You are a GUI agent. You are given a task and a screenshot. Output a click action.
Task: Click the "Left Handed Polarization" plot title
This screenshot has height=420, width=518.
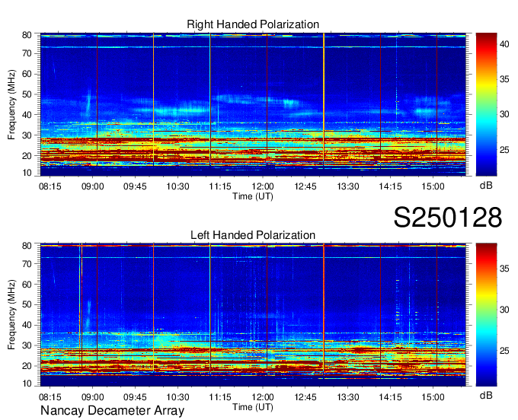253,235
